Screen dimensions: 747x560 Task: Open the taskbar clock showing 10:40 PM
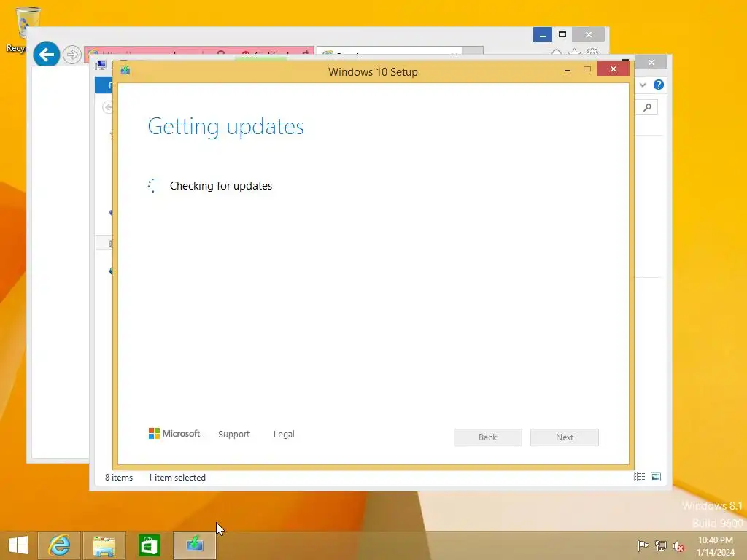[716, 546]
